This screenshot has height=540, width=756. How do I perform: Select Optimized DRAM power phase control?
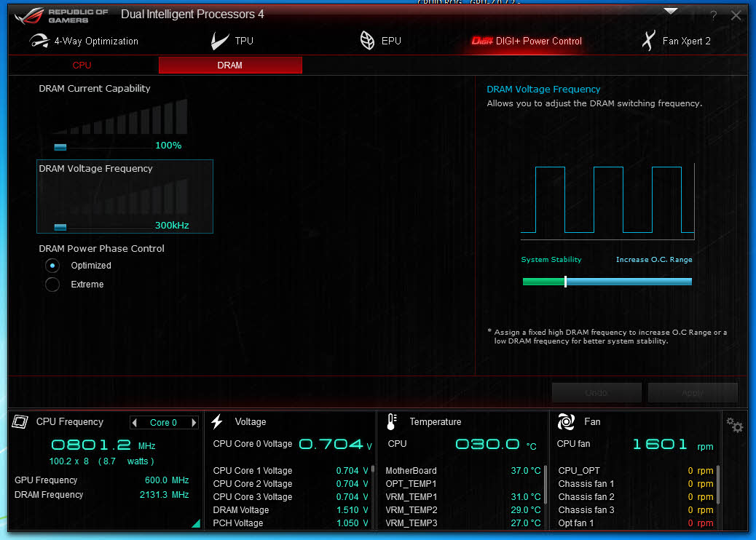point(52,266)
